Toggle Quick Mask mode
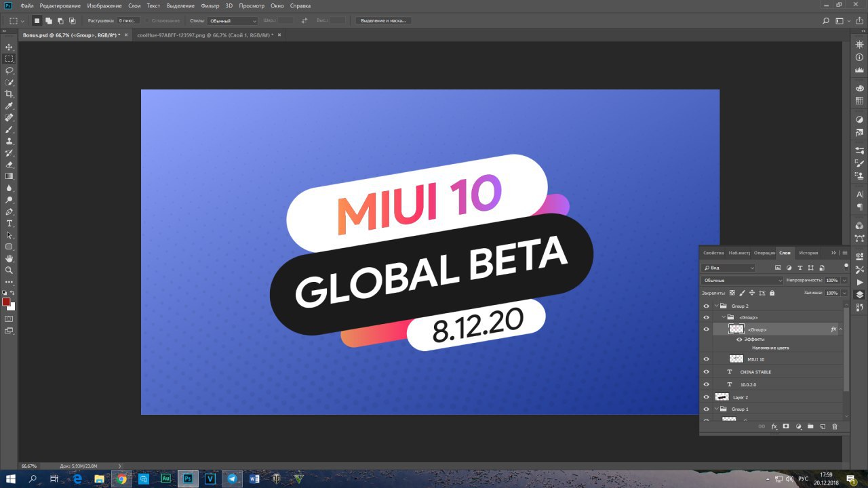 tap(9, 319)
